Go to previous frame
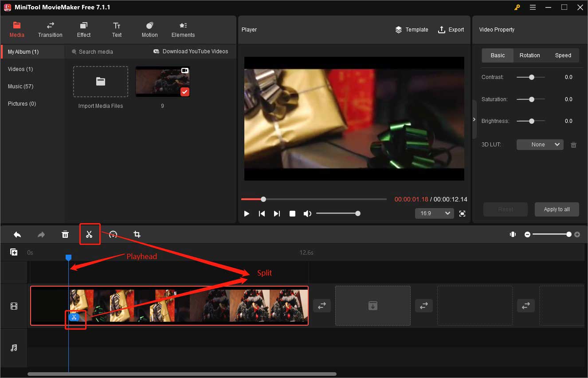The height and width of the screenshot is (378, 588). (x=262, y=213)
